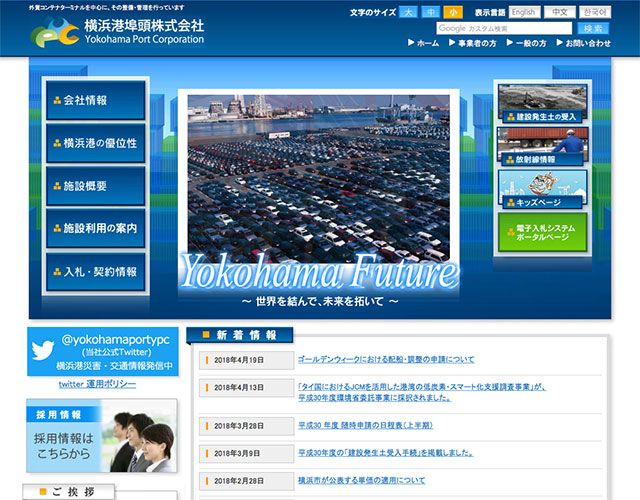Switch display language to 한국어
This screenshot has width=640, height=500.
pyautogui.click(x=595, y=12)
